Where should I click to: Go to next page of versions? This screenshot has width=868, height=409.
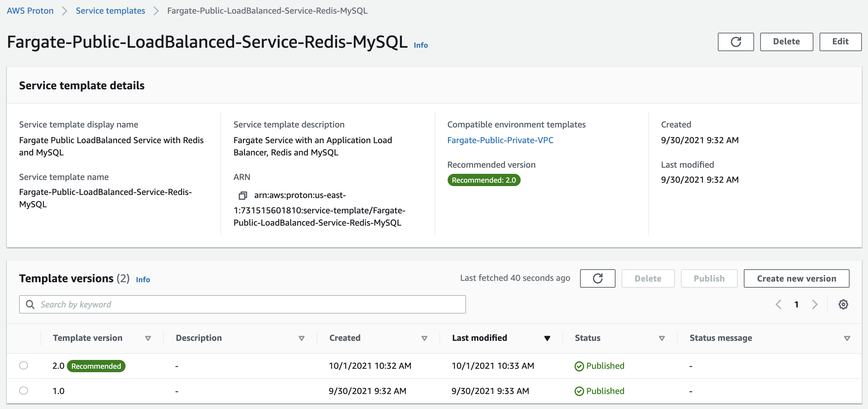coord(815,304)
